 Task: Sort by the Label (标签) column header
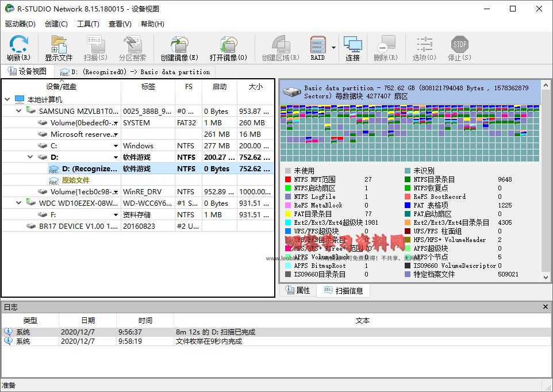148,87
